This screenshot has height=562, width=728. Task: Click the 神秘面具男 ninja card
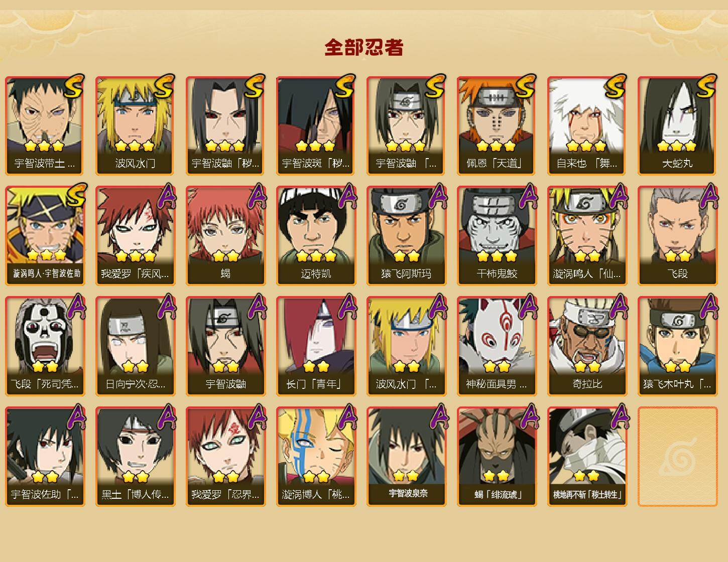[x=497, y=346]
